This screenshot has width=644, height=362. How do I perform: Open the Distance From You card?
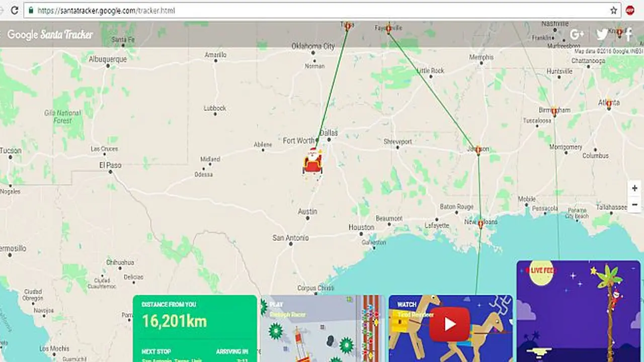[195, 328]
